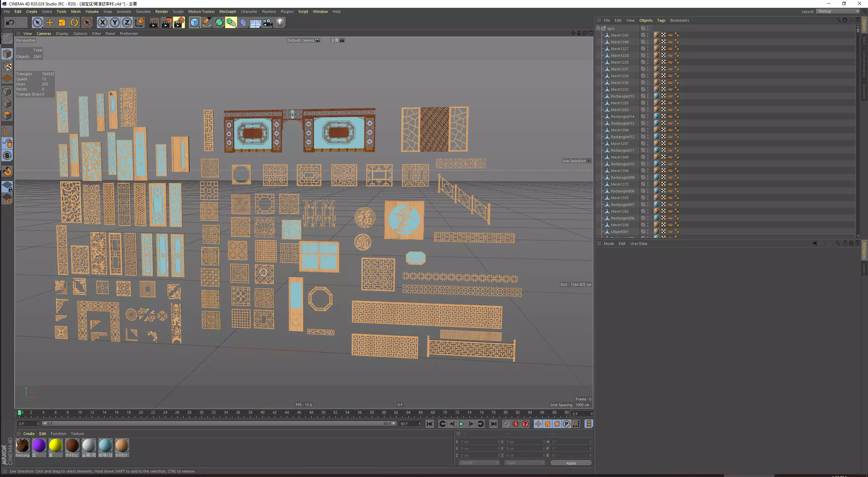Click the Apply coordinates button

(571, 463)
